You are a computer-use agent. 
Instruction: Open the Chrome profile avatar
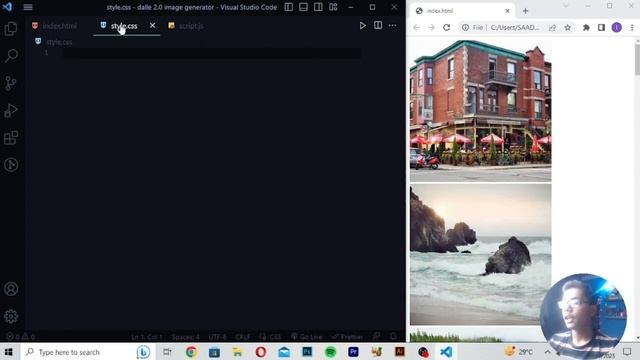617,27
